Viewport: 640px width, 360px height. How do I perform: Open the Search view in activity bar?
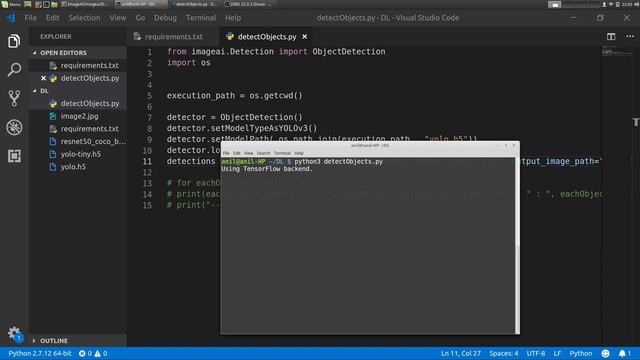pyautogui.click(x=14, y=70)
